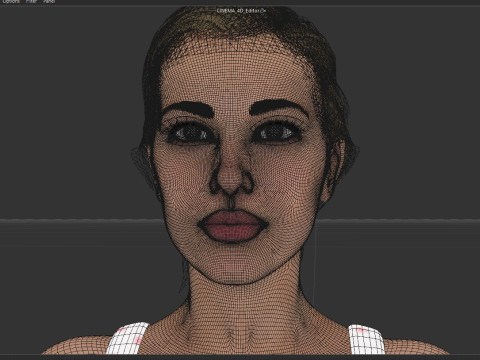This screenshot has height=360, width=480.
Task: Select the red lips mesh of model
Action: point(232,226)
